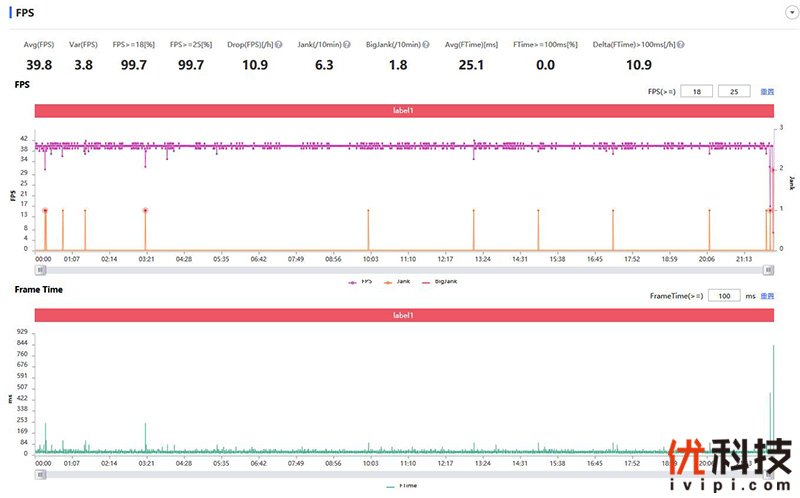This screenshot has height=498, width=800.
Task: Click right handle of FPS chart range slider
Action: [x=768, y=269]
